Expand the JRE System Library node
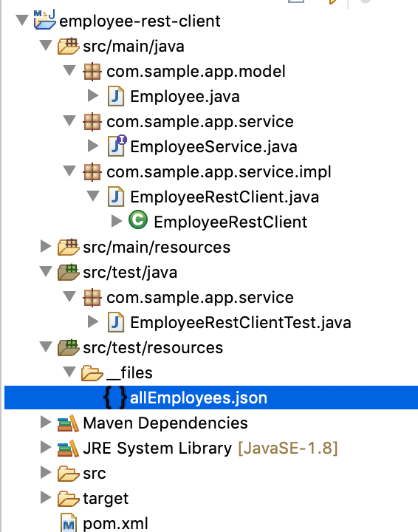 46,447
